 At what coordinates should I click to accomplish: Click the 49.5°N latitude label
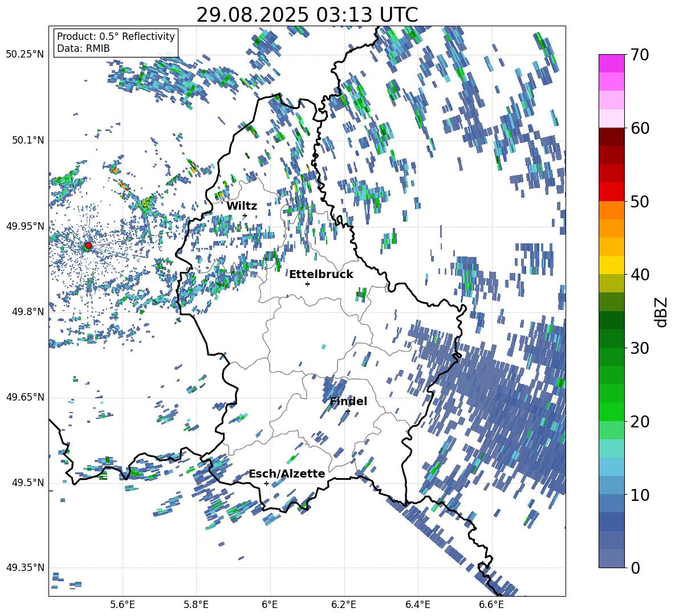pos(27,483)
